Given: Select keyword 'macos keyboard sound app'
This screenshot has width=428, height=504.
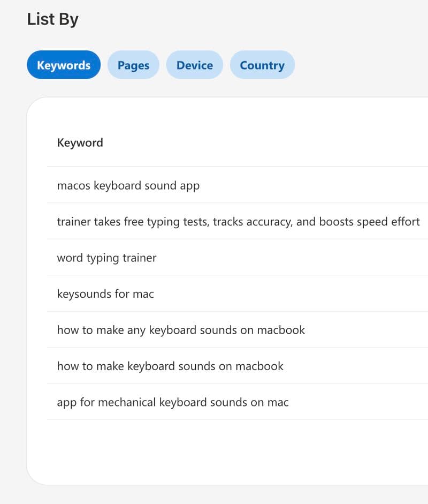Looking at the screenshot, I should 128,185.
